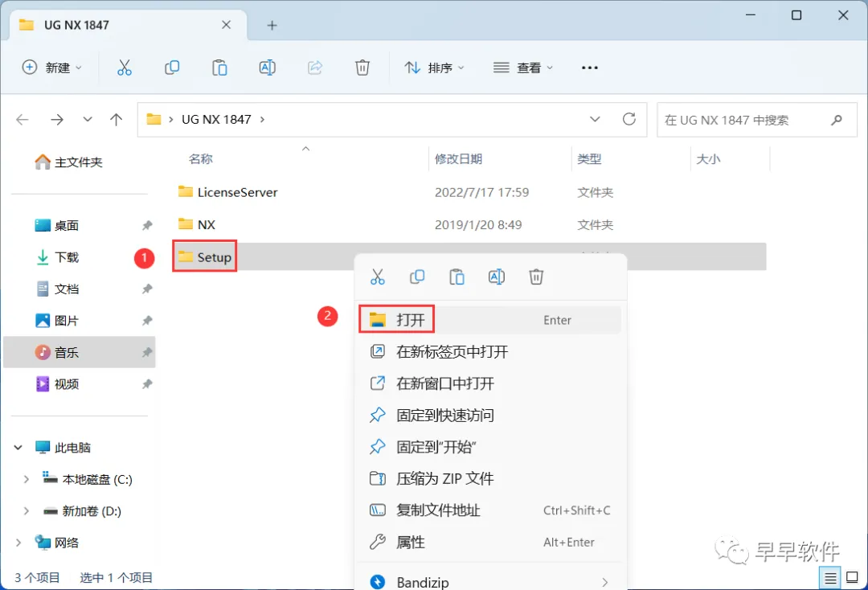Go back with the left arrow

point(23,120)
